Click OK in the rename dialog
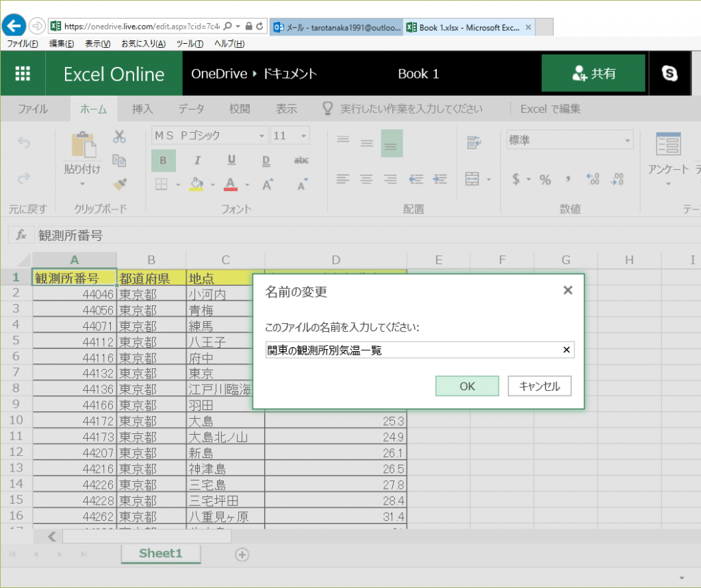 click(x=467, y=386)
